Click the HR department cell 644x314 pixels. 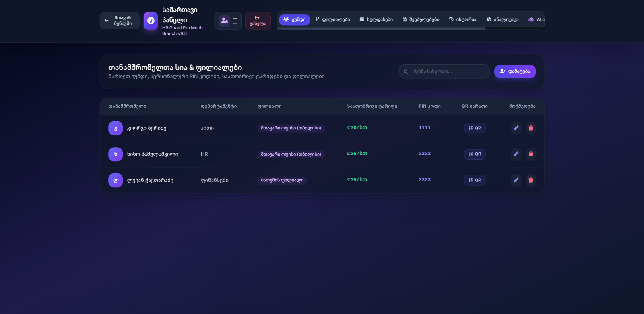click(204, 154)
